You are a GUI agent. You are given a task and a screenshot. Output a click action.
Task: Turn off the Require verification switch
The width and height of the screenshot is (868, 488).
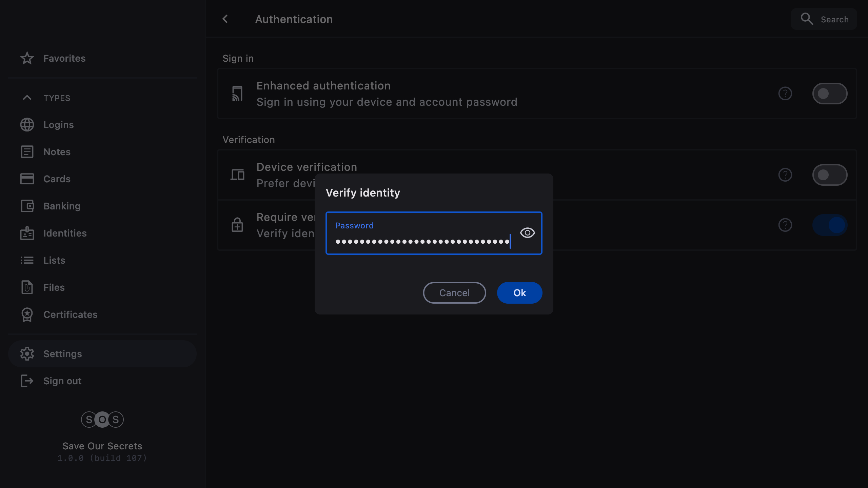[829, 225]
